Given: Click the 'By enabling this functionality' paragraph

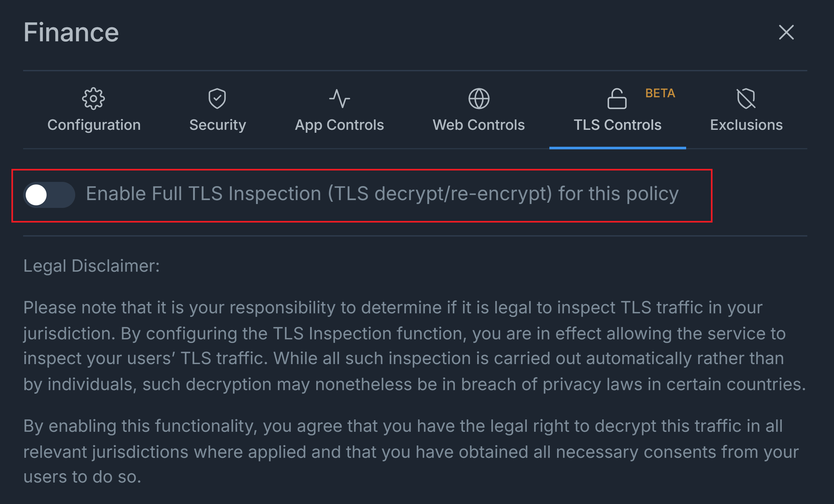Looking at the screenshot, I should point(411,451).
